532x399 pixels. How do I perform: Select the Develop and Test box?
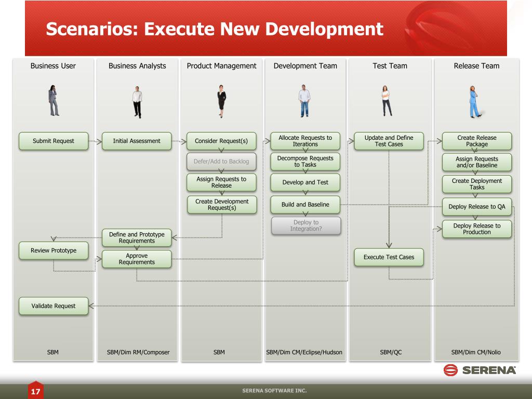click(305, 182)
